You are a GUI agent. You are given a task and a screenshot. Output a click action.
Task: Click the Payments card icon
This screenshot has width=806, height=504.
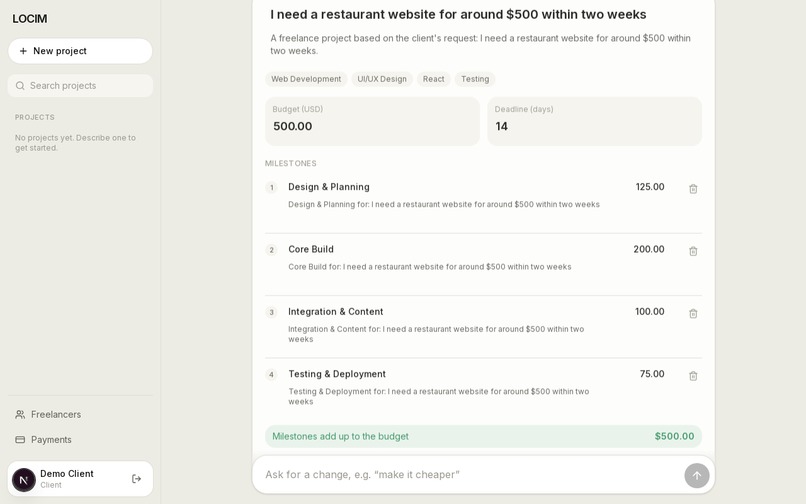pyautogui.click(x=20, y=440)
